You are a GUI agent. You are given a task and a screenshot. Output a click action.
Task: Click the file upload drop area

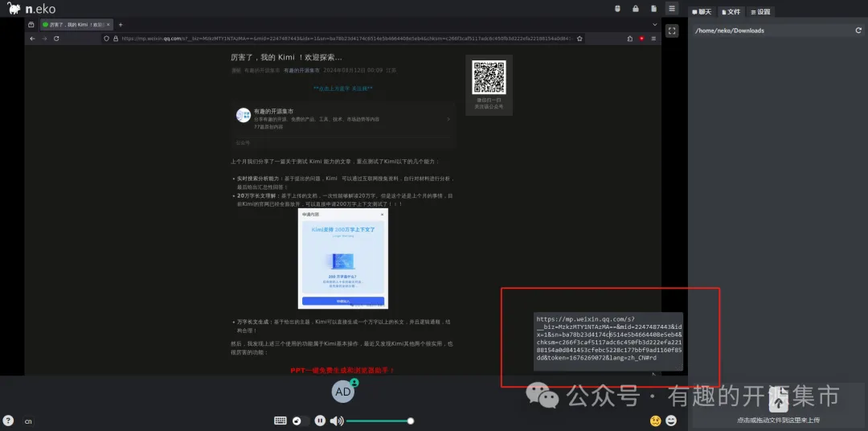pos(778,407)
